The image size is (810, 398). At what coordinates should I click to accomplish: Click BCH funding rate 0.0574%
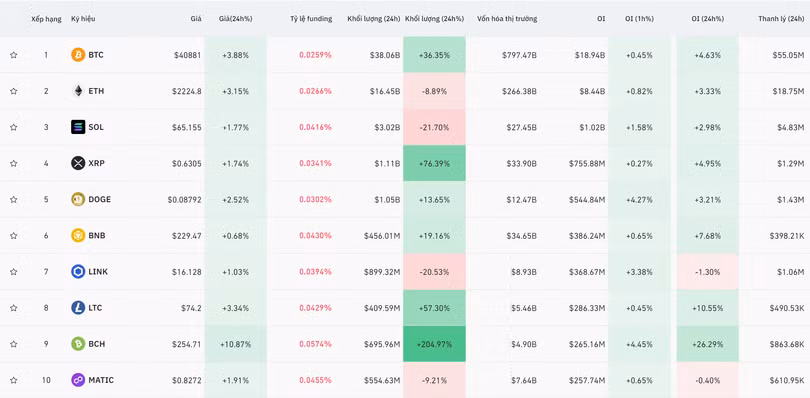(x=315, y=344)
